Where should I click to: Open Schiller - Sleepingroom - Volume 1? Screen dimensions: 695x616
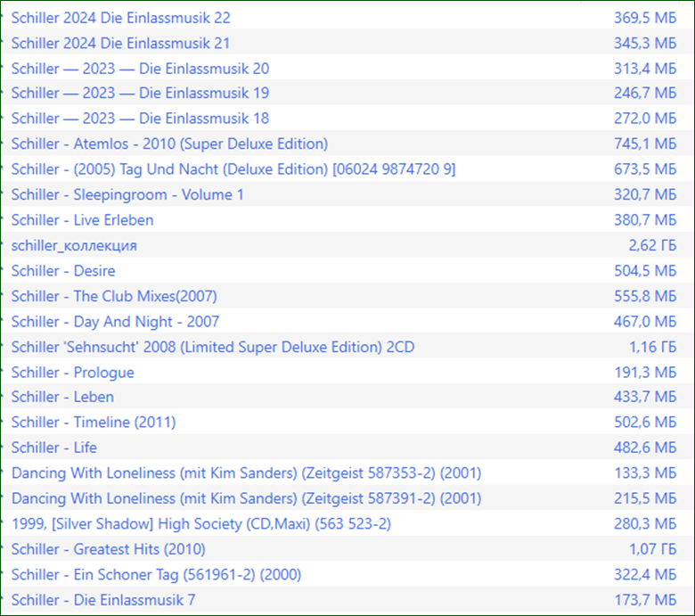tap(127, 194)
